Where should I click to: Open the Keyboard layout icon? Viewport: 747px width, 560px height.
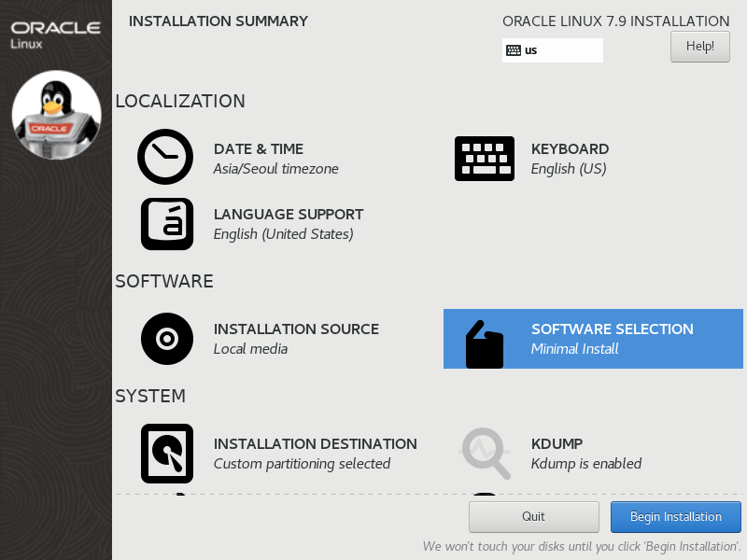tap(485, 159)
